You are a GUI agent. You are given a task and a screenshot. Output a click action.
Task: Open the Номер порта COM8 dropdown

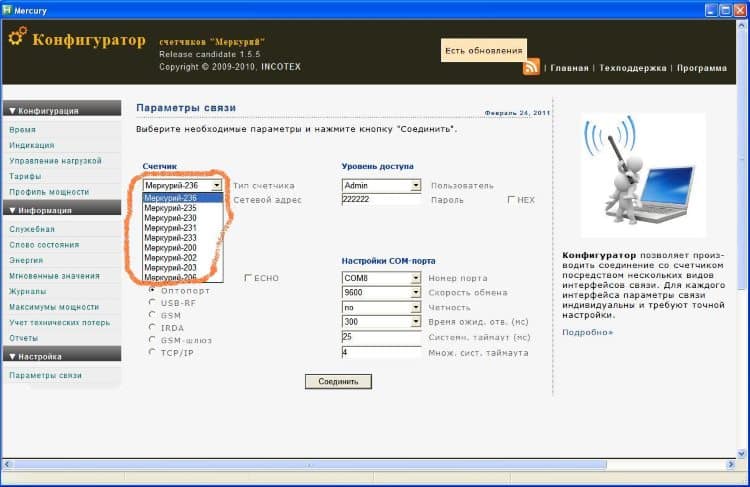(415, 278)
